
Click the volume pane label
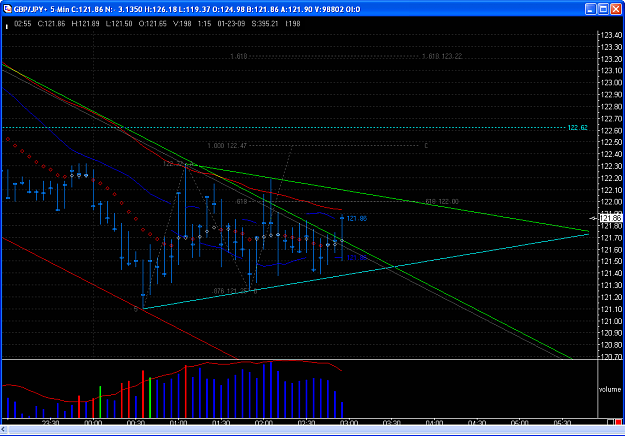(x=610, y=389)
